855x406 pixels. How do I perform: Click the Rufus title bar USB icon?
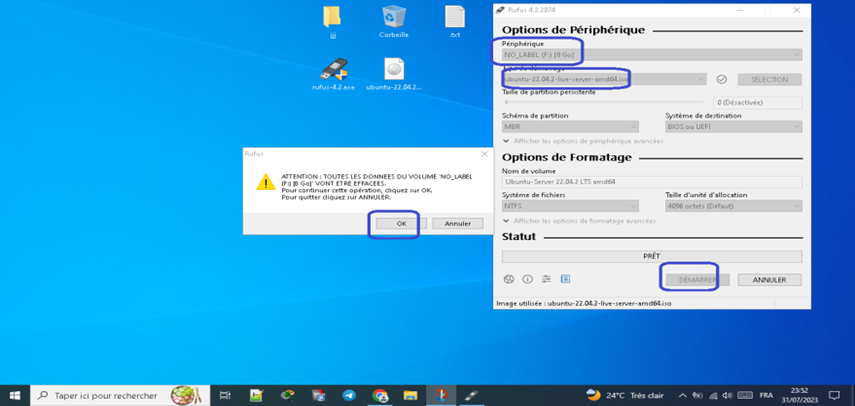(500, 10)
